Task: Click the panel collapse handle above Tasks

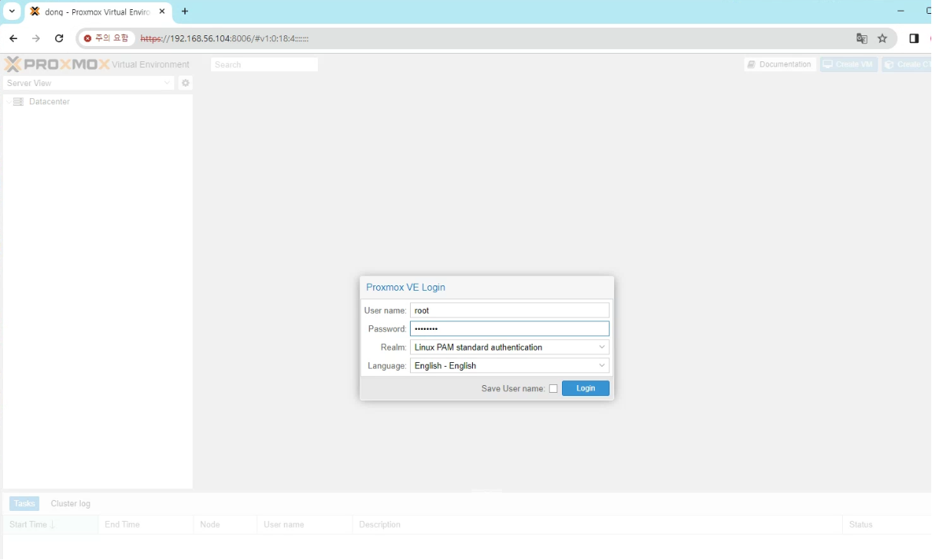Action: [487, 490]
